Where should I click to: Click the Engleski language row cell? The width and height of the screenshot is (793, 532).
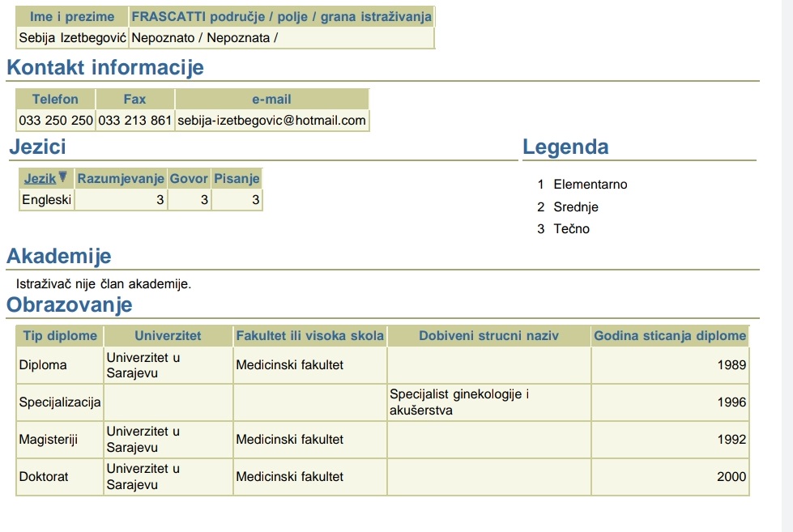[x=47, y=199]
